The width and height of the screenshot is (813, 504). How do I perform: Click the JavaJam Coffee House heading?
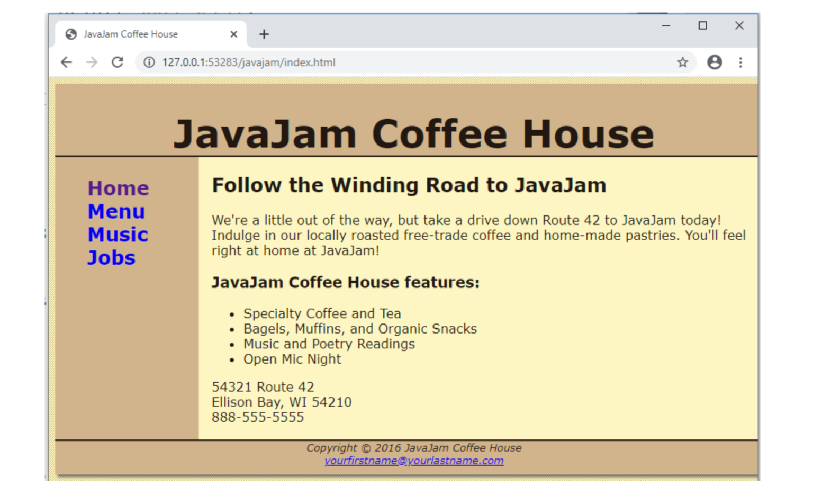coord(414,132)
